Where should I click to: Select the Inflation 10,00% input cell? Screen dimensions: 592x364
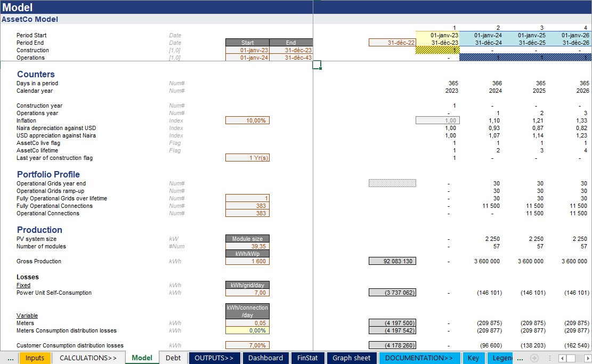(247, 120)
